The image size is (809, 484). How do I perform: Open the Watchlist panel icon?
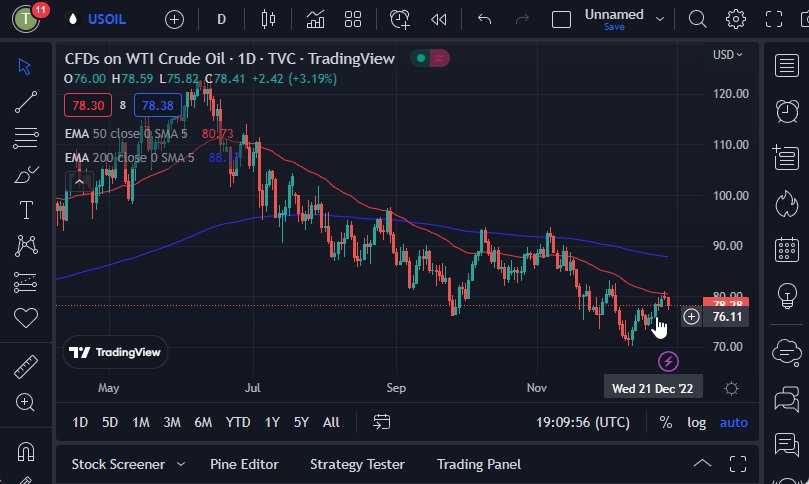tap(787, 66)
